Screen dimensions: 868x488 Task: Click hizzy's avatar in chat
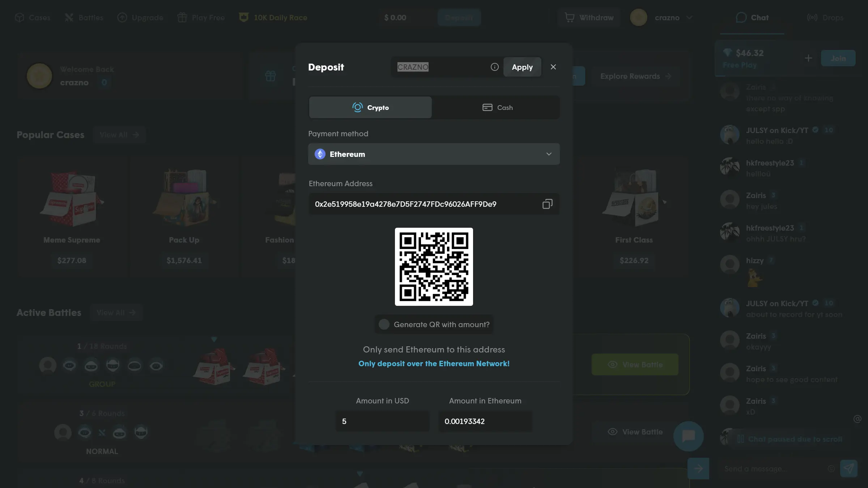729,264
